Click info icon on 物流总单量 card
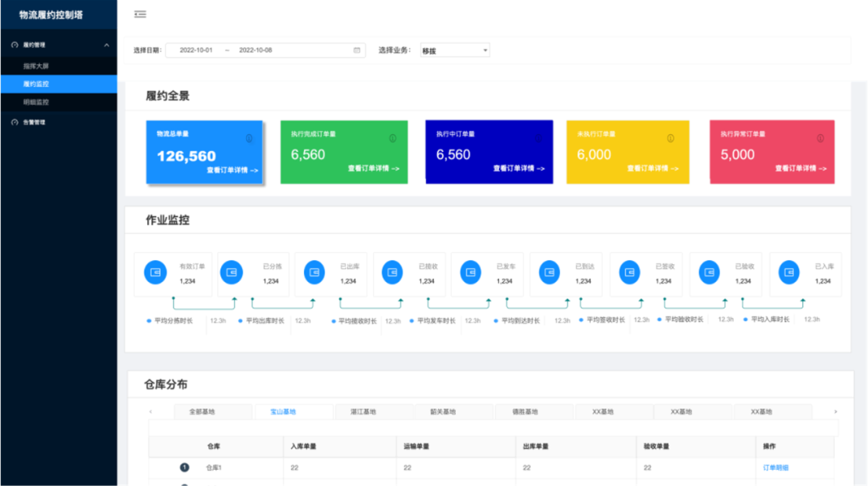868x486 pixels. click(248, 138)
